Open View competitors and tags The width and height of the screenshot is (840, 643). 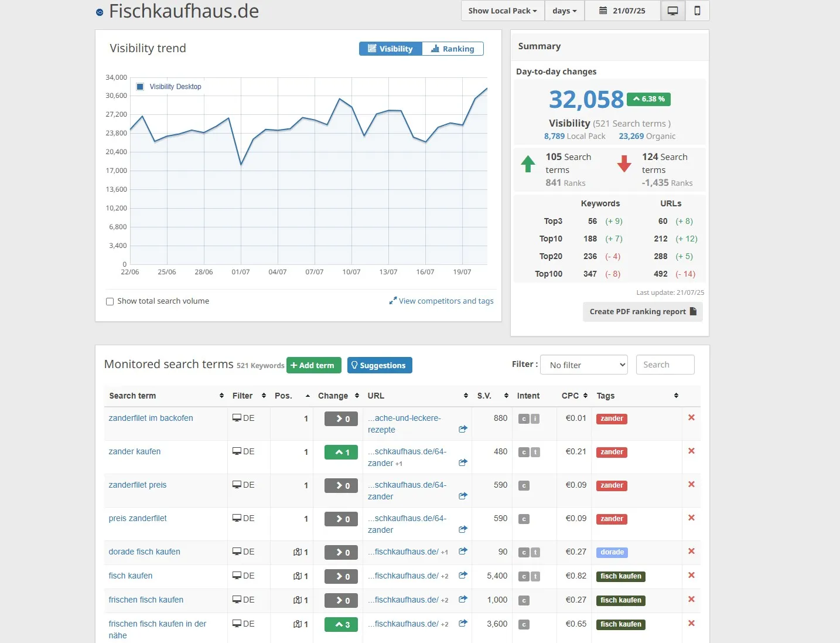(x=441, y=301)
